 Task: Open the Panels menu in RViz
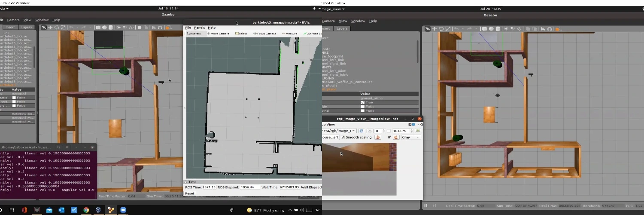coord(199,28)
